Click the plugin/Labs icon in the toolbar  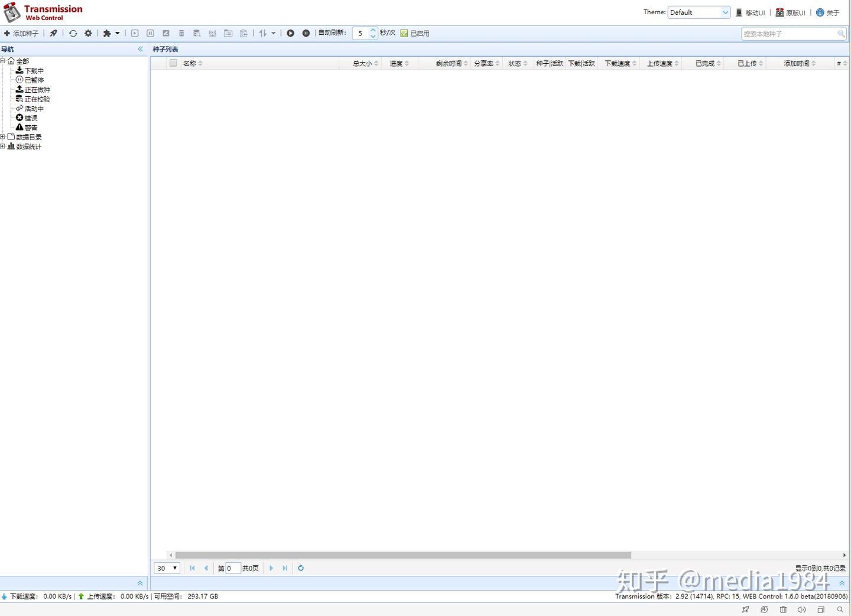pos(108,33)
